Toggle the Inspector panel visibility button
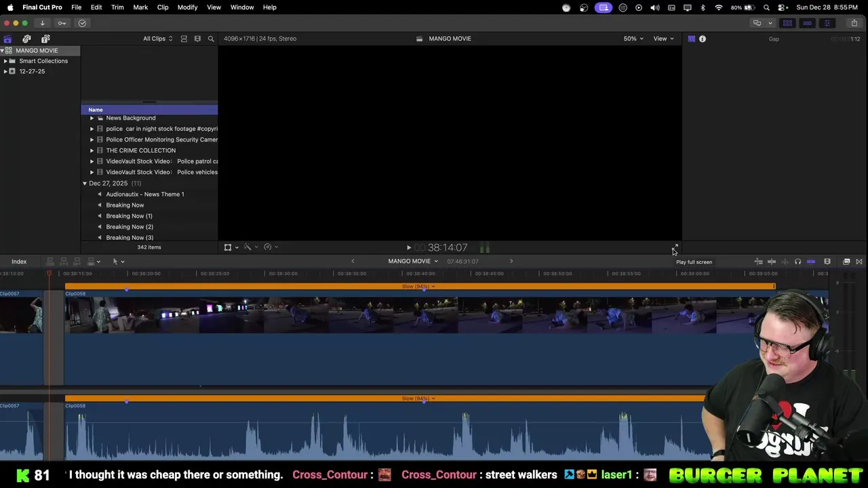This screenshot has height=488, width=868. pos(827,23)
